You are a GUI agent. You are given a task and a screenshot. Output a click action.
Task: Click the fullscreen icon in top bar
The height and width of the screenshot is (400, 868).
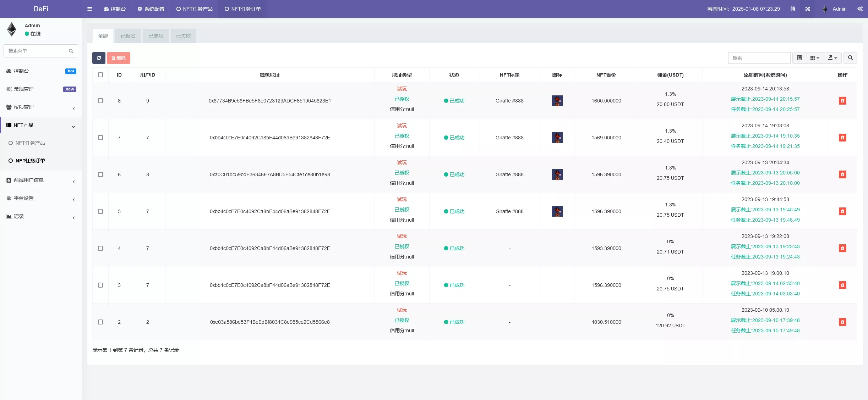(x=808, y=9)
